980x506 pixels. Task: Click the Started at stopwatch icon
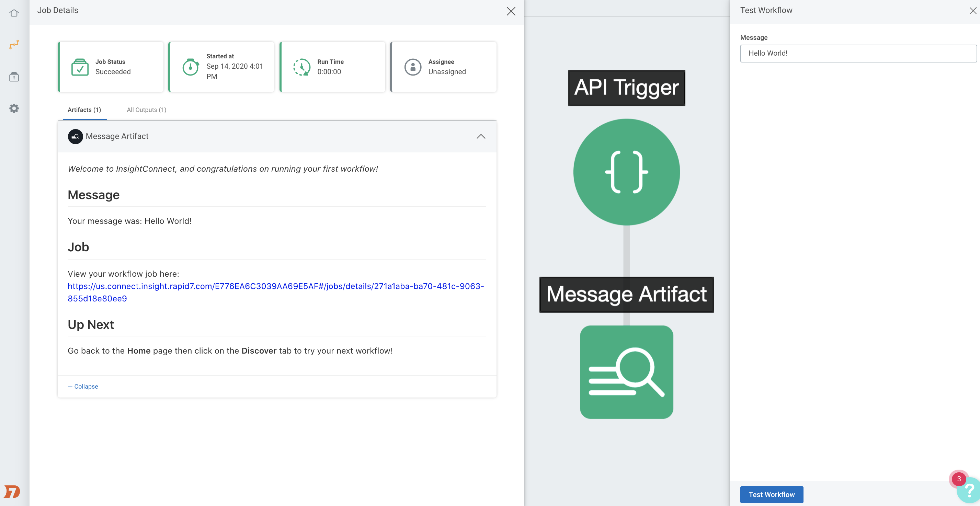tap(191, 67)
